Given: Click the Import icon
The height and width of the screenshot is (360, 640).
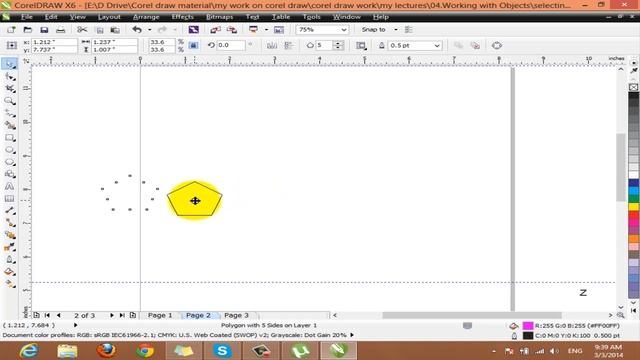Looking at the screenshot, I should 216,30.
